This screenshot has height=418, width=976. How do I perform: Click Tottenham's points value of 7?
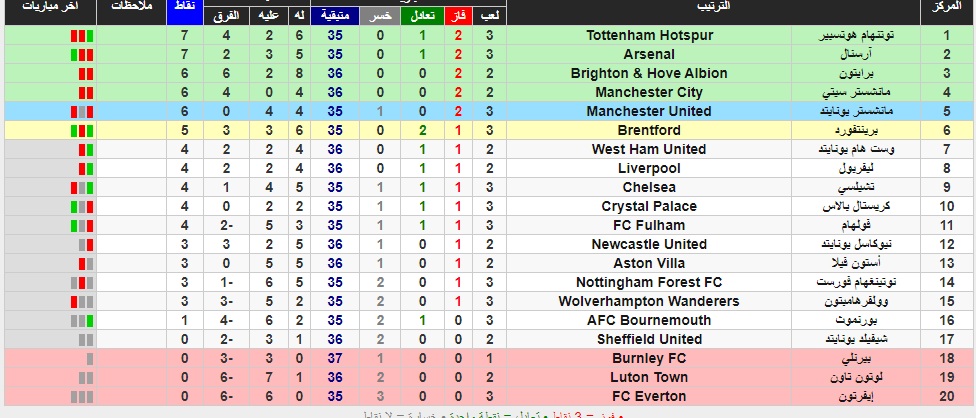[x=185, y=35]
